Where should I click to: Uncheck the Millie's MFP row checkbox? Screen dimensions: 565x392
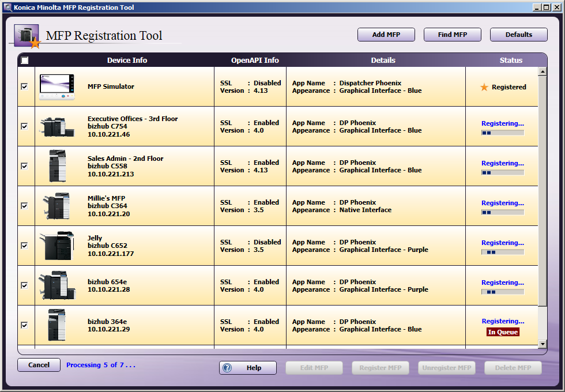point(24,206)
